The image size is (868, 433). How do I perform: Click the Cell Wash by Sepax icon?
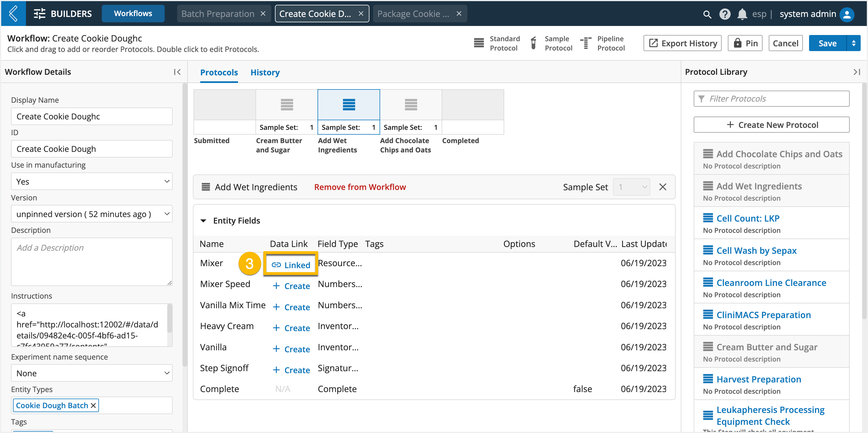click(x=708, y=250)
